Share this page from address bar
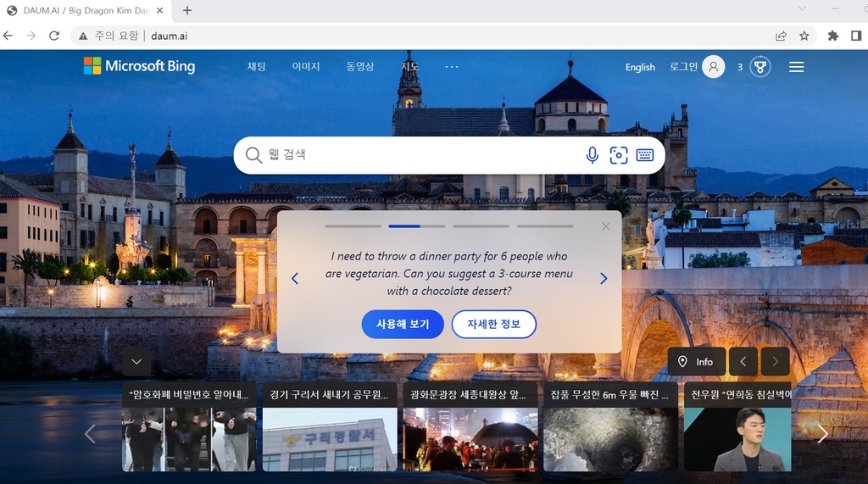868x484 pixels. tap(781, 36)
